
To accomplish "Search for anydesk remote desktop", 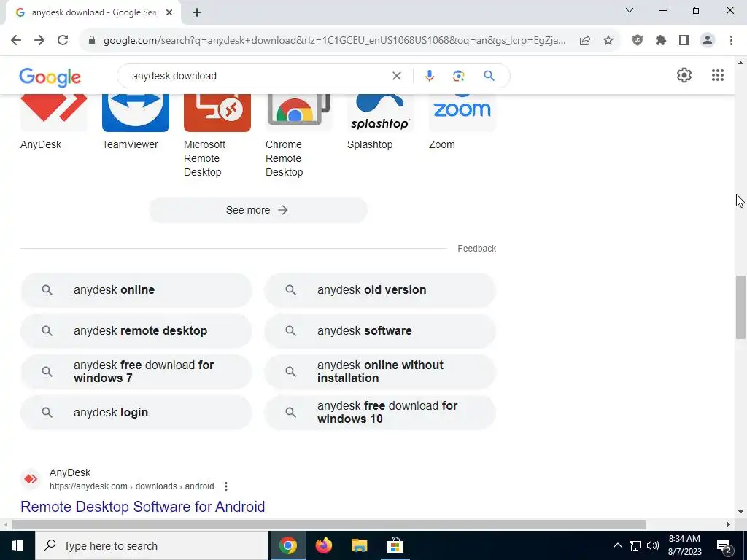I will [136, 331].
